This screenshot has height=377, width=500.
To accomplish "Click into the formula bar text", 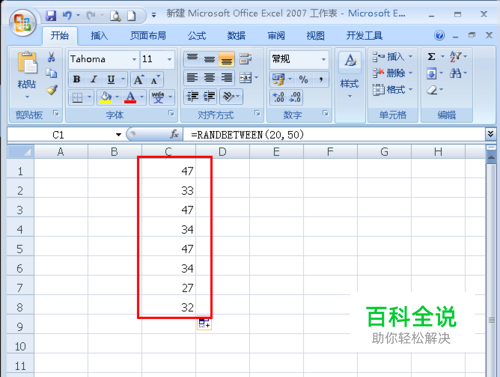I will pyautogui.click(x=334, y=135).
